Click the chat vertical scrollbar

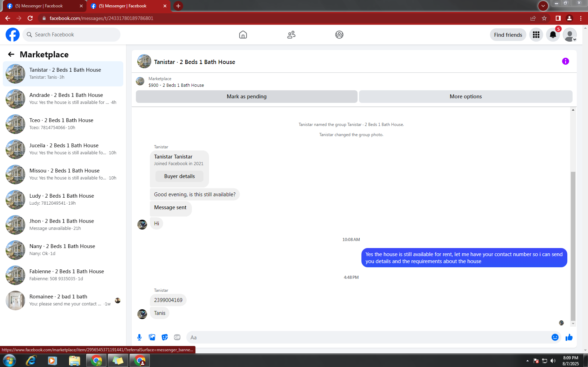pos(573,246)
